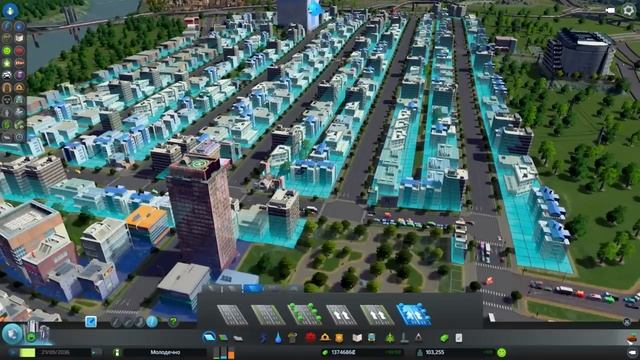Open the Roads build menu icon
This screenshot has height=360, width=640.
coord(209,338)
